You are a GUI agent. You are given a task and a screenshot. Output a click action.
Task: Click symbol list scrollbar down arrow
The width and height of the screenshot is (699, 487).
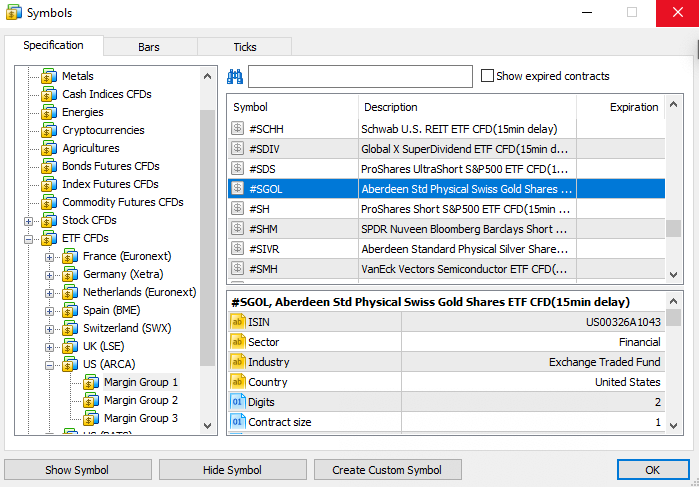[674, 275]
